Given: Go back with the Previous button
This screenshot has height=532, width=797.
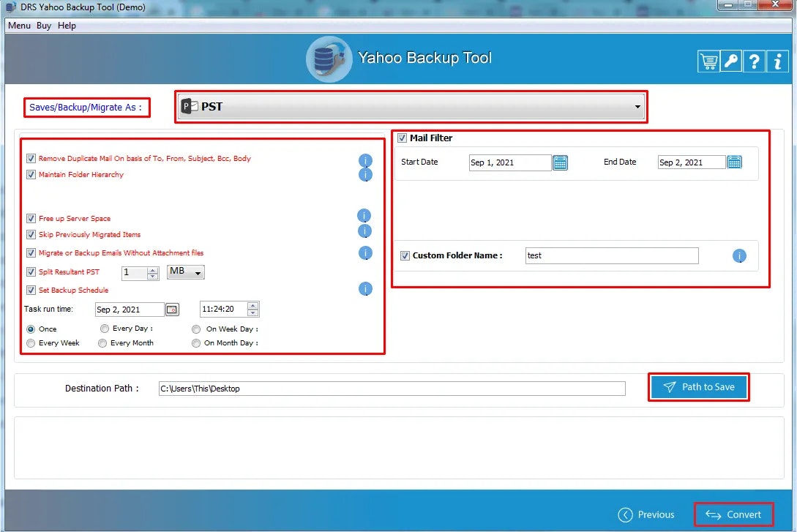Looking at the screenshot, I should tap(646, 514).
